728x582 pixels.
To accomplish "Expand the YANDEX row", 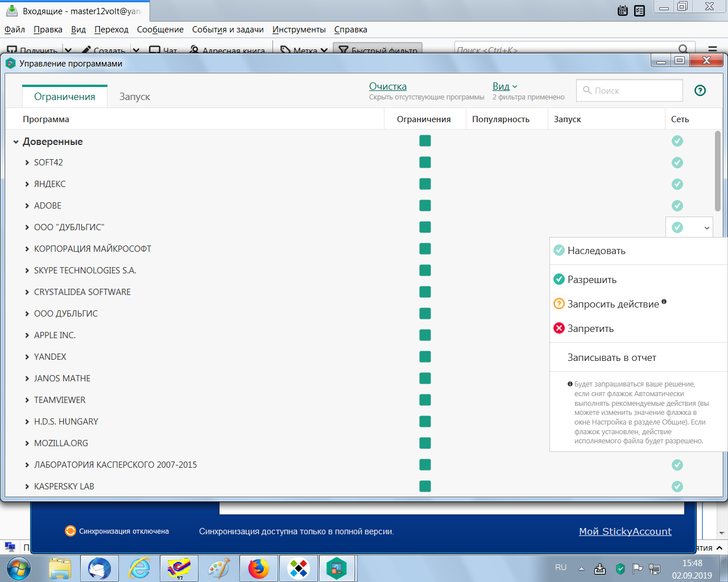I will pyautogui.click(x=27, y=357).
